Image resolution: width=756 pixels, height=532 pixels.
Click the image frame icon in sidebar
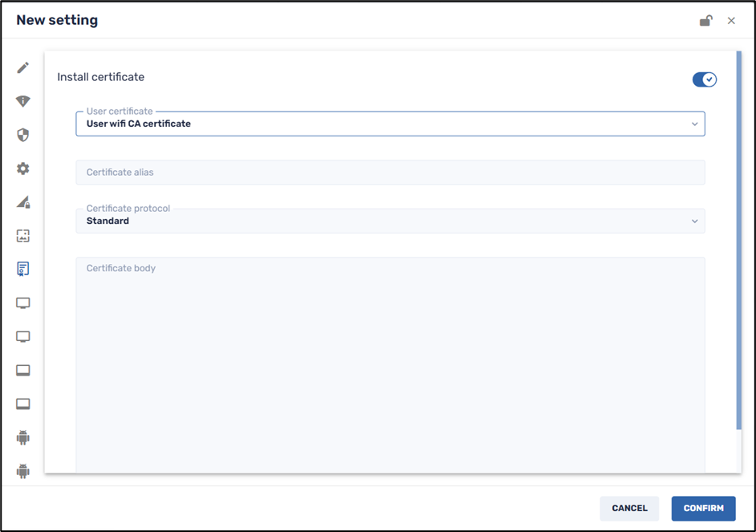(23, 236)
